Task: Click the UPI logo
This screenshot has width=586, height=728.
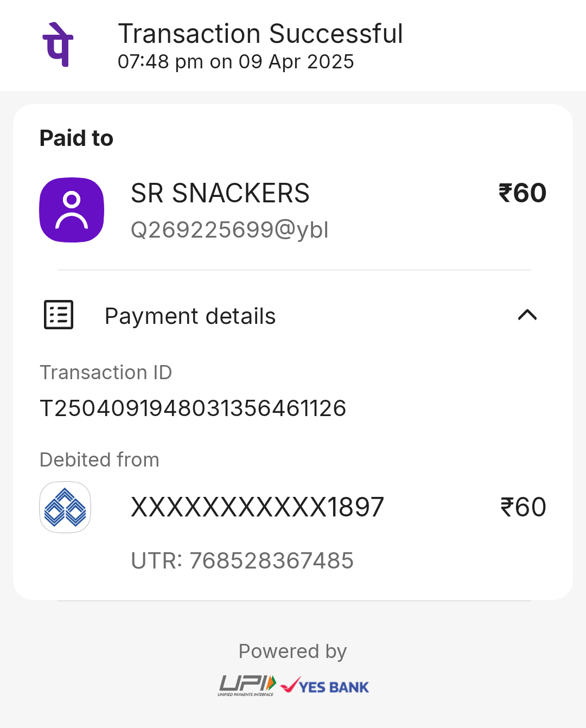Action: tap(247, 686)
